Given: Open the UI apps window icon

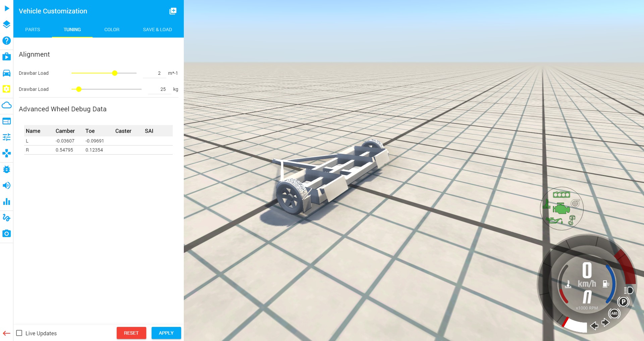Looking at the screenshot, I should [x=7, y=121].
